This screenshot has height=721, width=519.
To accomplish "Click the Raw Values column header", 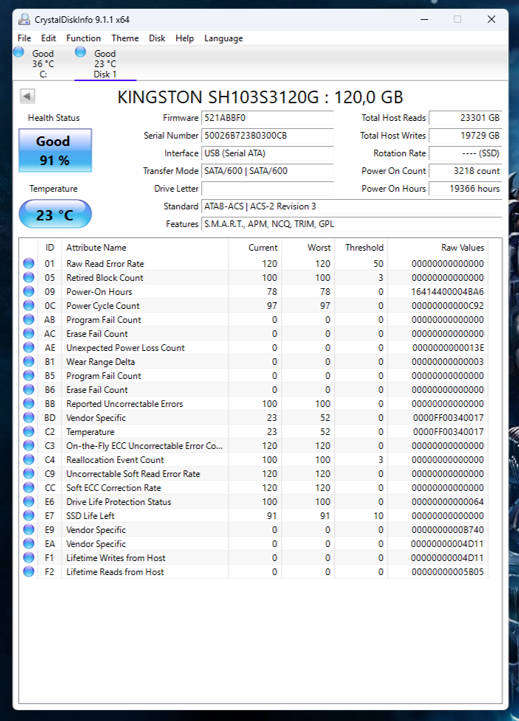I will 462,247.
